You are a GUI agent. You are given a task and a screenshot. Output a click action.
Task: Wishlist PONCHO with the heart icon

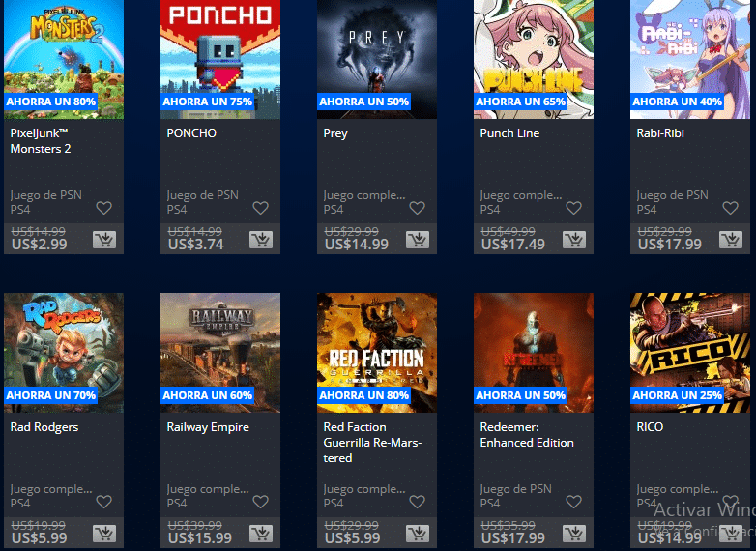(261, 208)
